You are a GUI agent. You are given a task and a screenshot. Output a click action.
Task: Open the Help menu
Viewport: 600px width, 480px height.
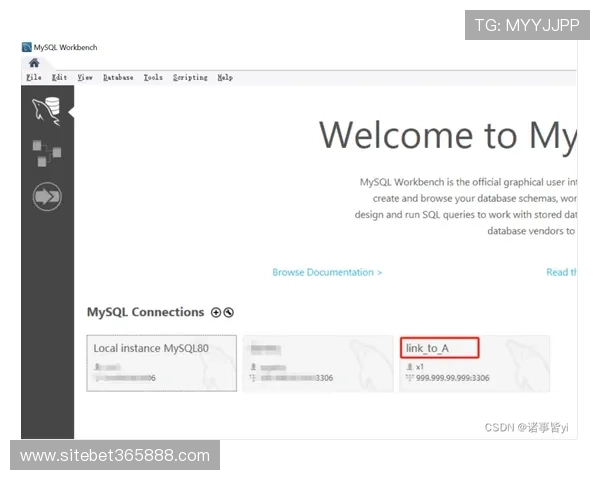[225, 77]
